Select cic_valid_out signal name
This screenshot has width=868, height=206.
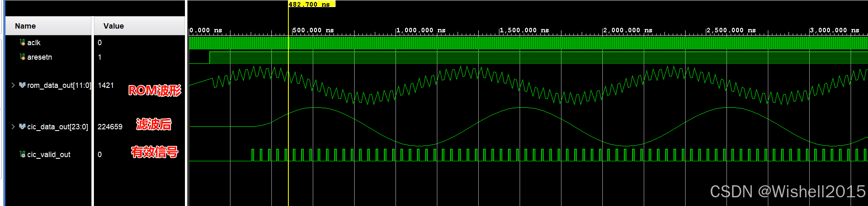pyautogui.click(x=49, y=155)
